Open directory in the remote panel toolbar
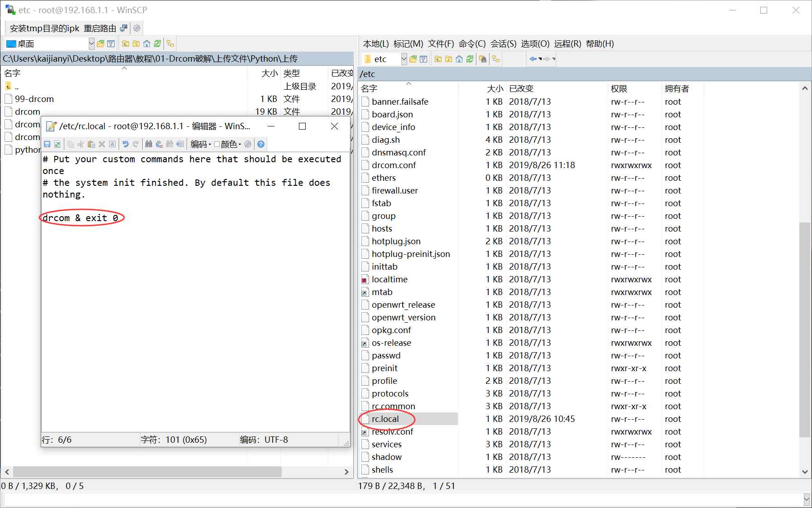Image resolution: width=812 pixels, height=508 pixels. point(413,59)
